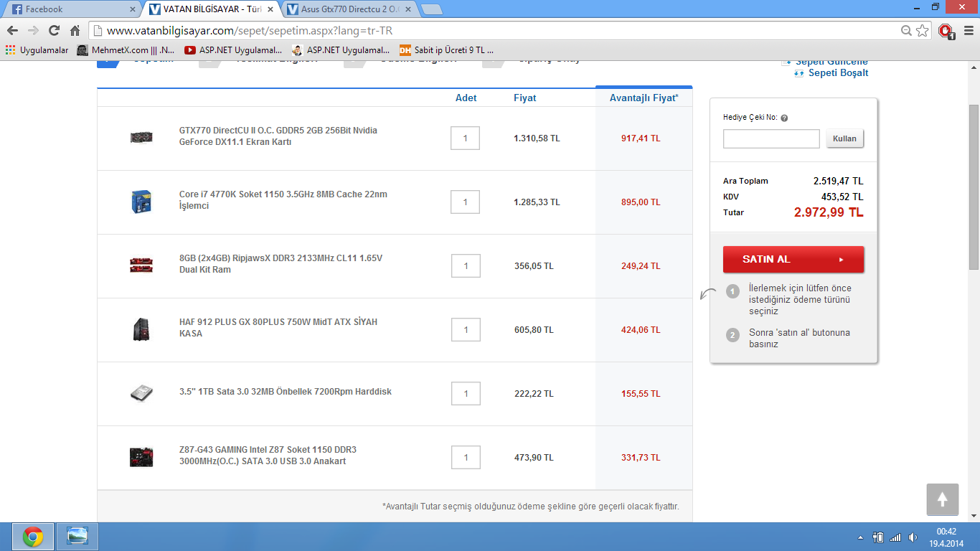Click the help icon beside Hediye Çeki No

784,118
